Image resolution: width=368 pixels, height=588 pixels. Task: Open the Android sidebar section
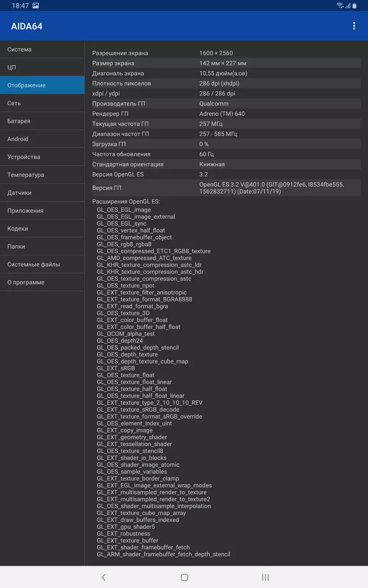pyautogui.click(x=42, y=139)
